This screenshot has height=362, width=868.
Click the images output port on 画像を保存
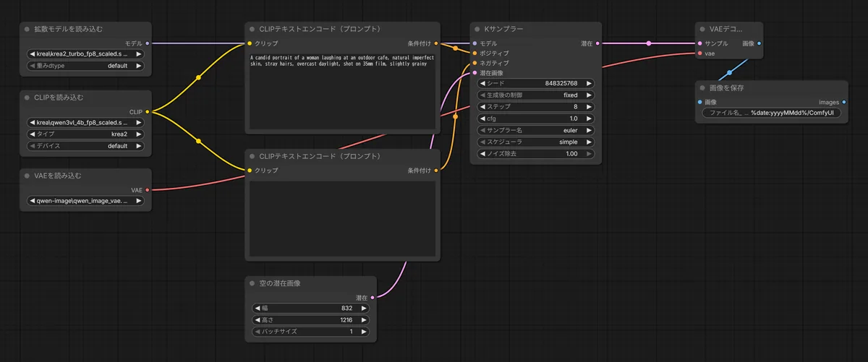coord(844,102)
